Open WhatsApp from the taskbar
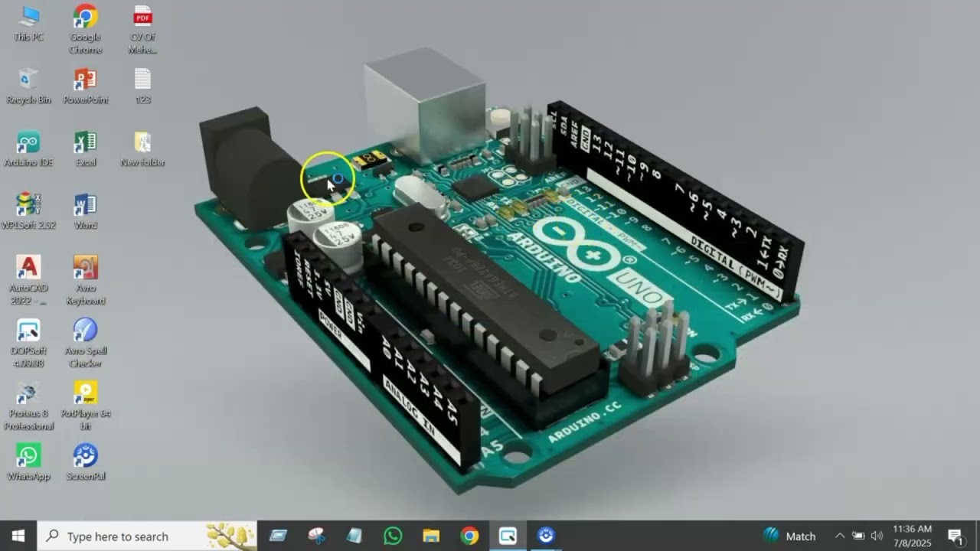The width and height of the screenshot is (980, 551). click(393, 536)
